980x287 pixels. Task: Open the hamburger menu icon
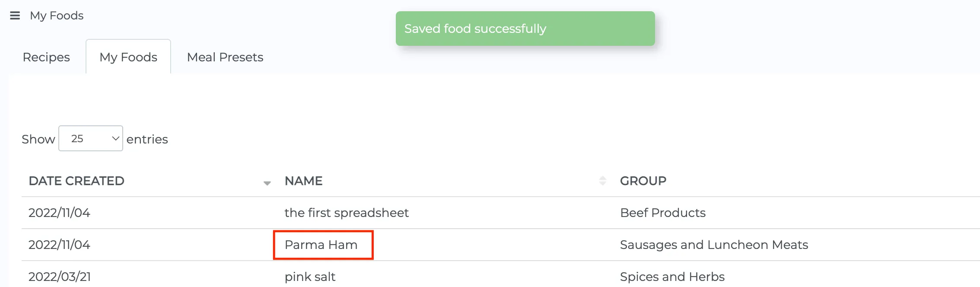(15, 16)
